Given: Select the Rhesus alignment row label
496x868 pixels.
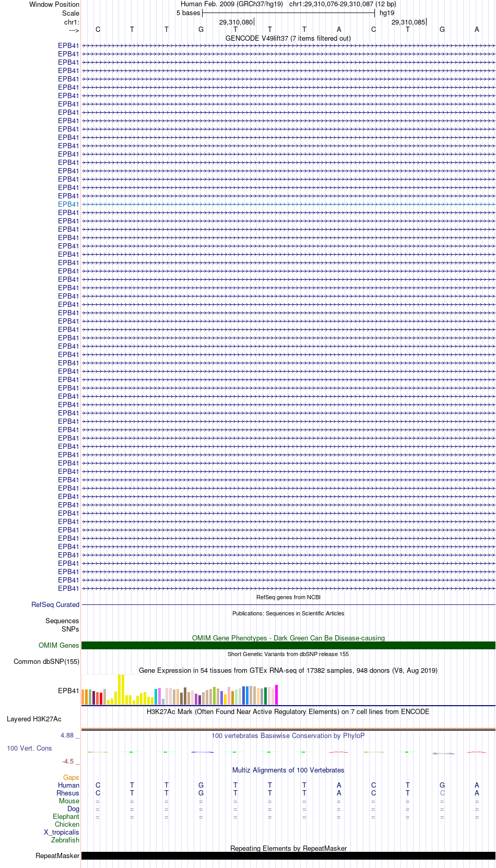Looking at the screenshot, I should click(x=68, y=793).
